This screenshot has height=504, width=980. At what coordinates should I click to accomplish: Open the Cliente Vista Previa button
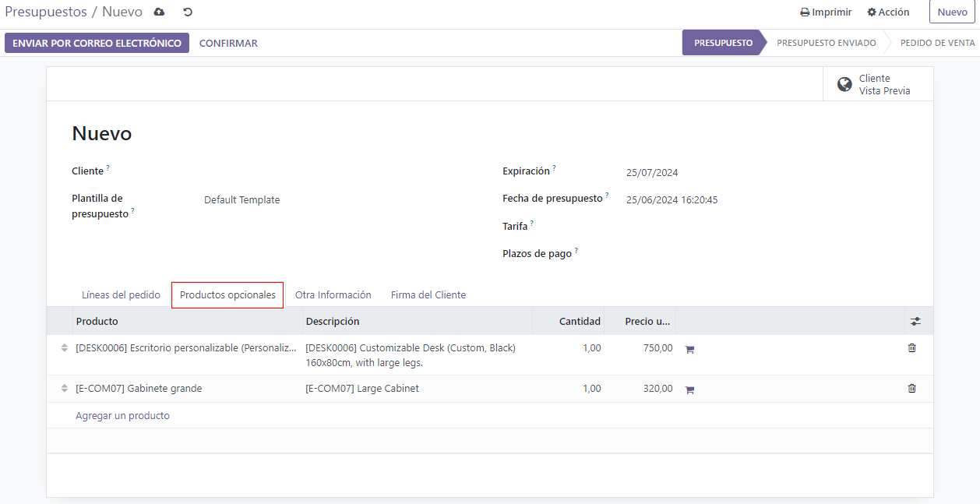point(877,84)
